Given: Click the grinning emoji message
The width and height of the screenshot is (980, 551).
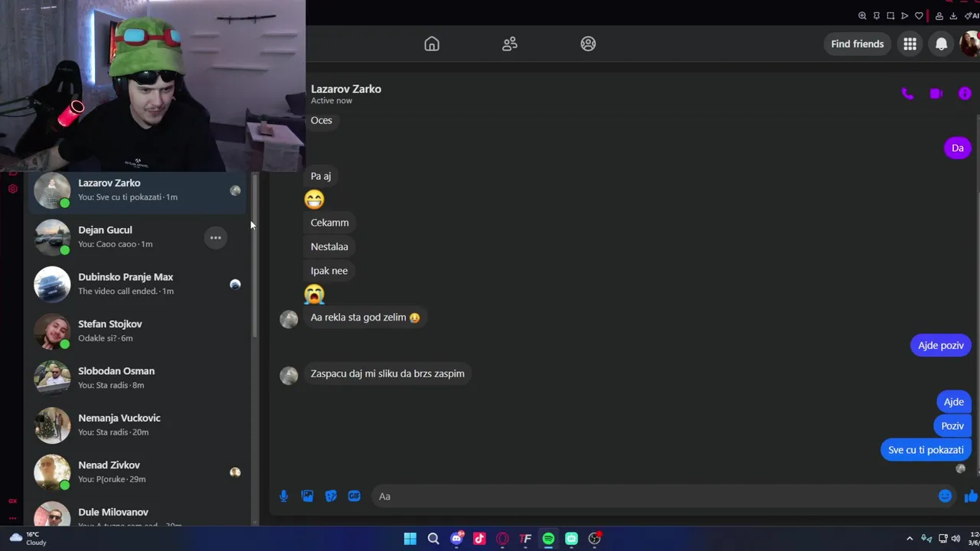Looking at the screenshot, I should coord(314,200).
